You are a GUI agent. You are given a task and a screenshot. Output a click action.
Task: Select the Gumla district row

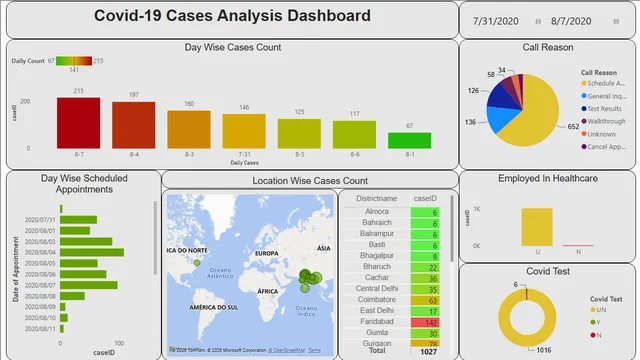[x=392, y=333]
